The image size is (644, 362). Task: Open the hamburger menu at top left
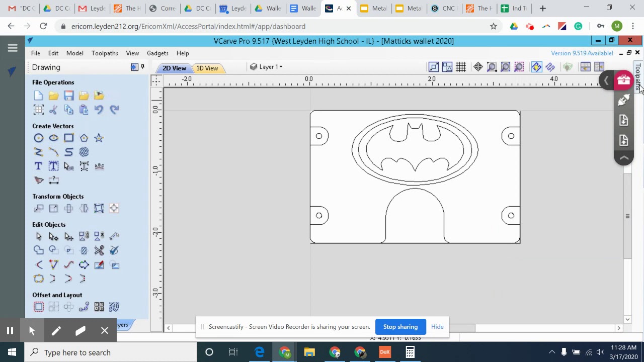click(13, 48)
